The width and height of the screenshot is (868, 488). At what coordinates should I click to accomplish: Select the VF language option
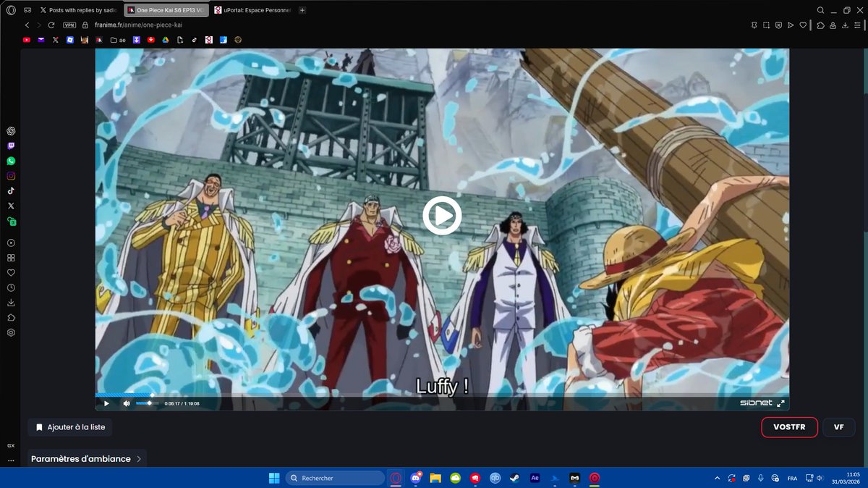[839, 427]
